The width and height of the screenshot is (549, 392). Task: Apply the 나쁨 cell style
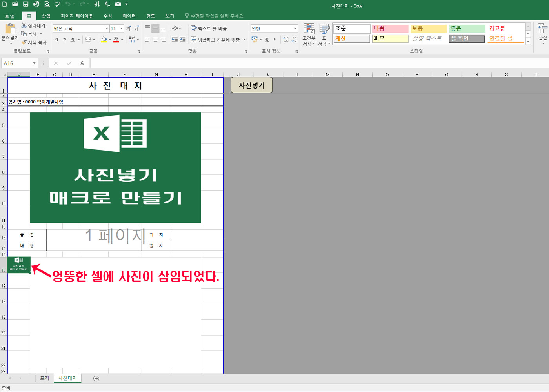(390, 29)
